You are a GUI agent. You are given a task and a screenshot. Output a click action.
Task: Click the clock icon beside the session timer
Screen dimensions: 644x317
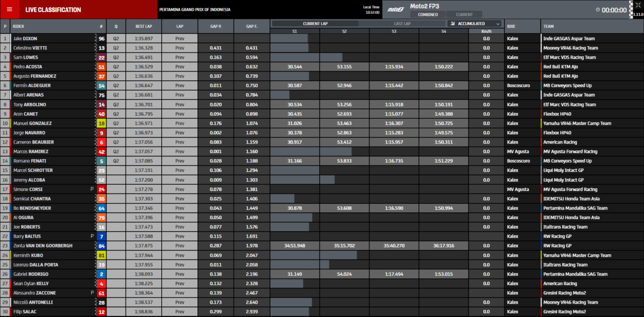pyautogui.click(x=598, y=10)
